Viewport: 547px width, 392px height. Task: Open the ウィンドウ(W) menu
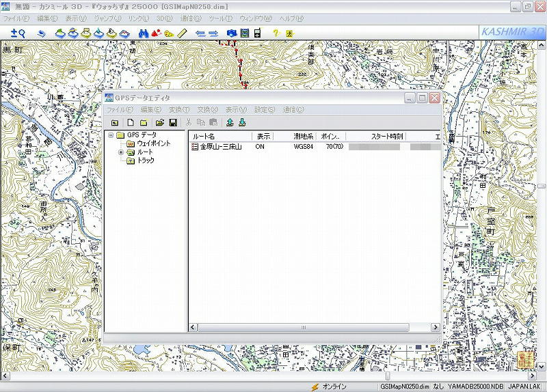256,18
